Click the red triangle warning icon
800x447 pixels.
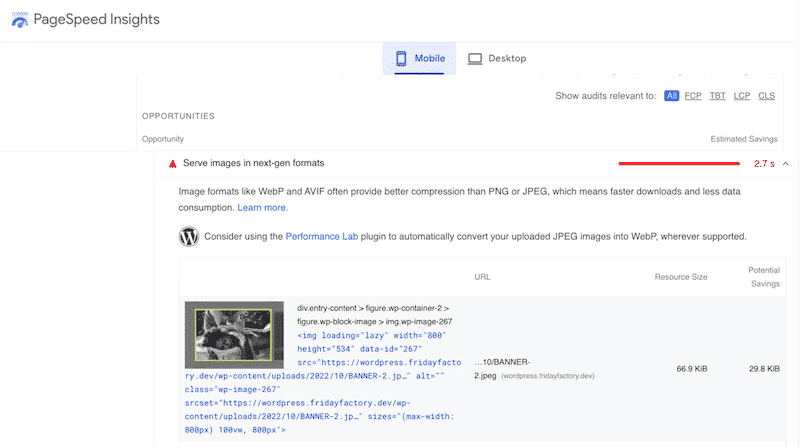172,162
